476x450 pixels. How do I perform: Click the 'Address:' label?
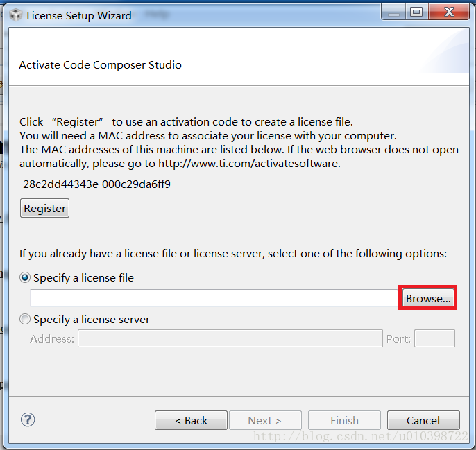pos(52,338)
